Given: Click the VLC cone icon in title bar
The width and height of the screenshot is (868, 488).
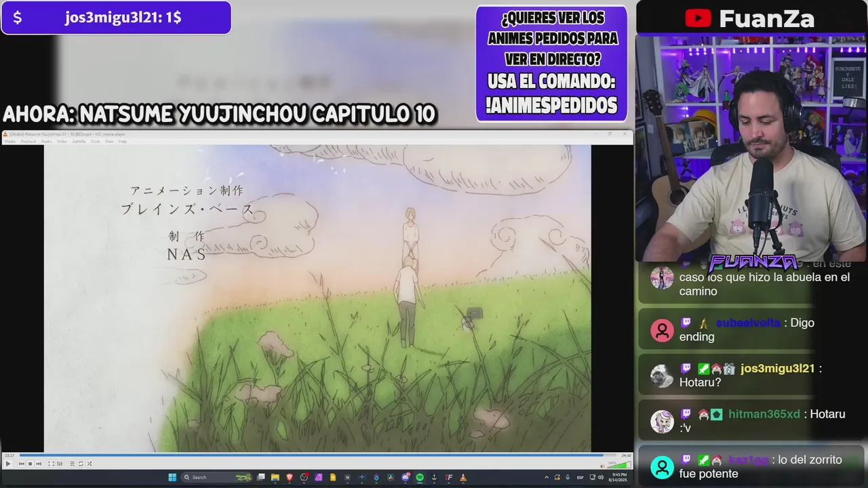Looking at the screenshot, I should [x=5, y=134].
